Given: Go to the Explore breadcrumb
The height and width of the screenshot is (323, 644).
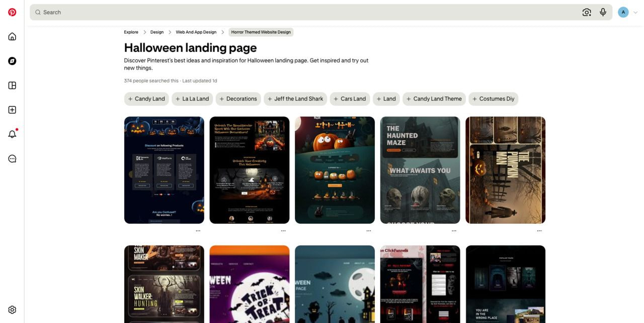Looking at the screenshot, I should click(x=131, y=32).
